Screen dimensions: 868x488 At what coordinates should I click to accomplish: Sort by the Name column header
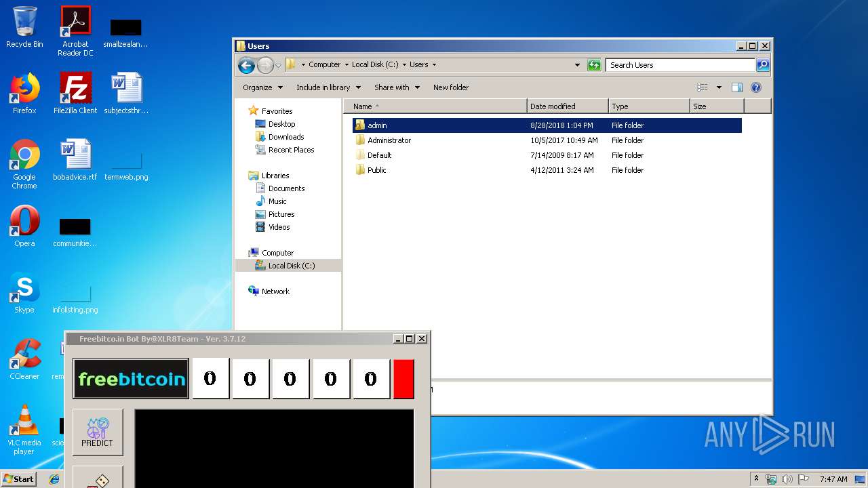435,106
